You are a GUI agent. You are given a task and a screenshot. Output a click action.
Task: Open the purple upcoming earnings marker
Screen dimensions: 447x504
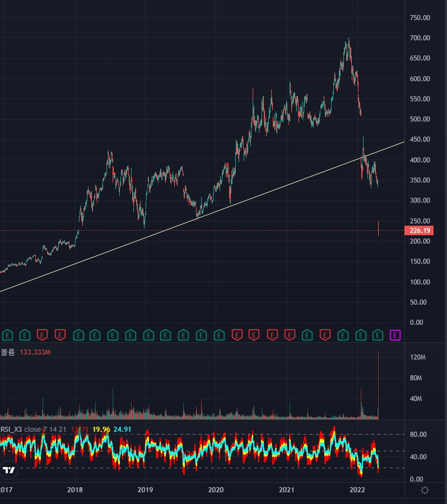click(395, 335)
